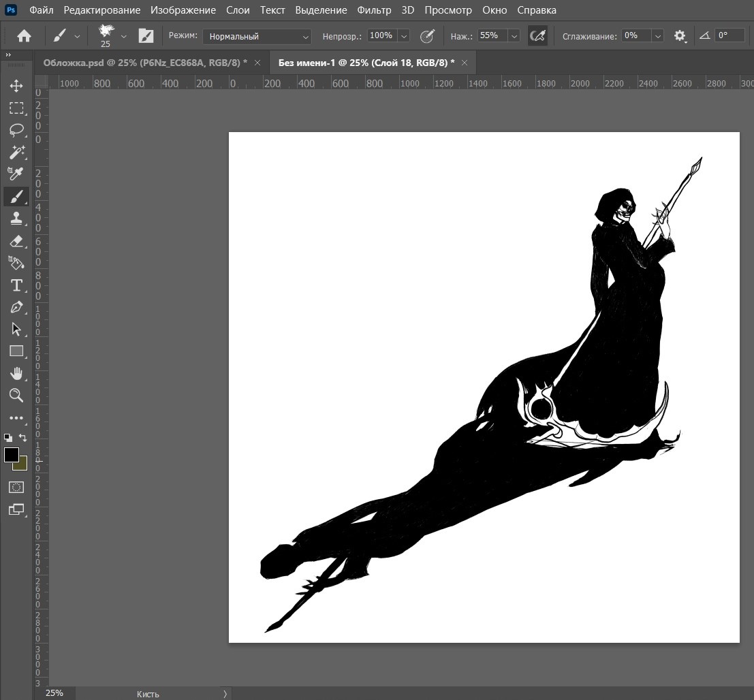Open the brush settings panel button

[x=146, y=36]
